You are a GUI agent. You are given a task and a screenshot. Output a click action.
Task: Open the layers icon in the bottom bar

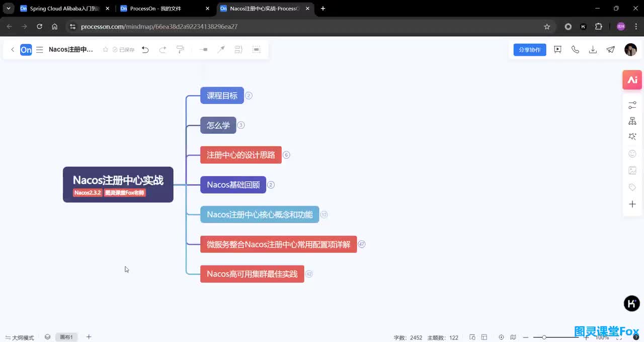click(x=47, y=337)
